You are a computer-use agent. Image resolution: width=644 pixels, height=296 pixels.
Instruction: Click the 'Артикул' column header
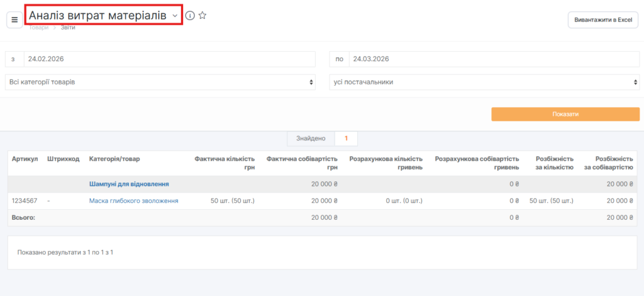pos(25,159)
